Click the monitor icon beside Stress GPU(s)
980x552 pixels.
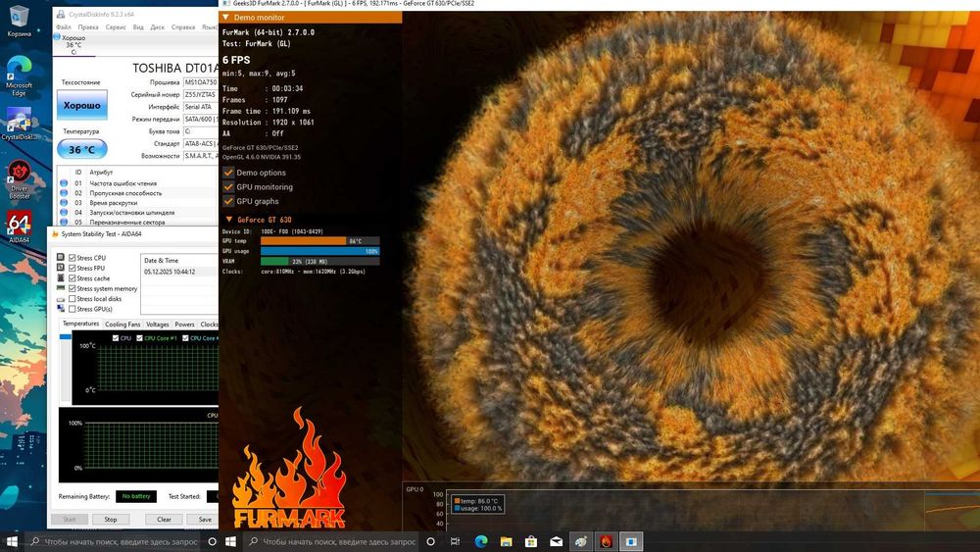[61, 309]
